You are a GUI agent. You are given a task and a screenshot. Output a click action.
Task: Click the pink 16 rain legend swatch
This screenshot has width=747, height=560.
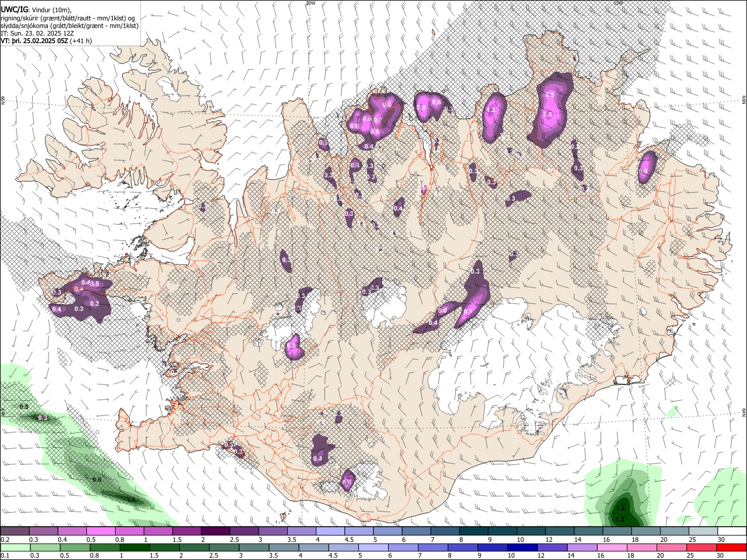click(x=611, y=548)
